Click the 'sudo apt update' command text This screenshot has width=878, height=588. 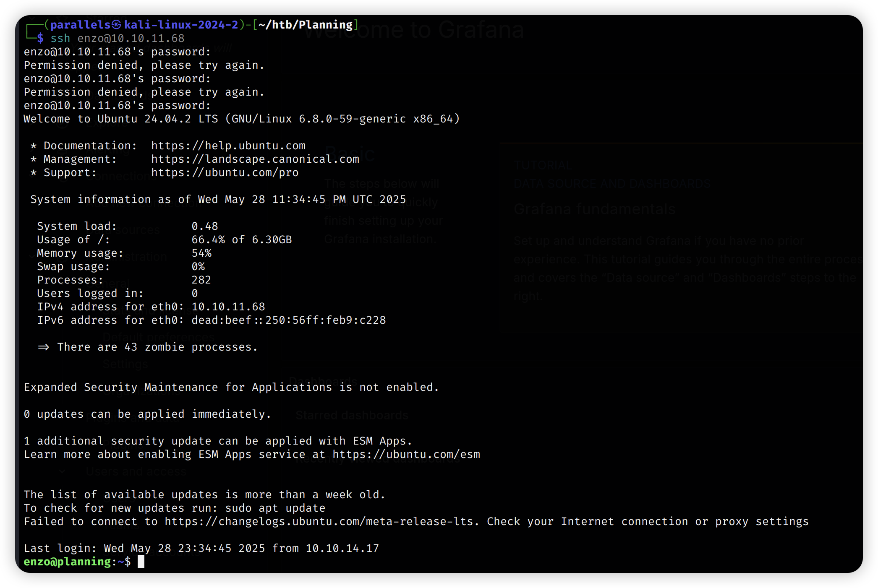275,508
